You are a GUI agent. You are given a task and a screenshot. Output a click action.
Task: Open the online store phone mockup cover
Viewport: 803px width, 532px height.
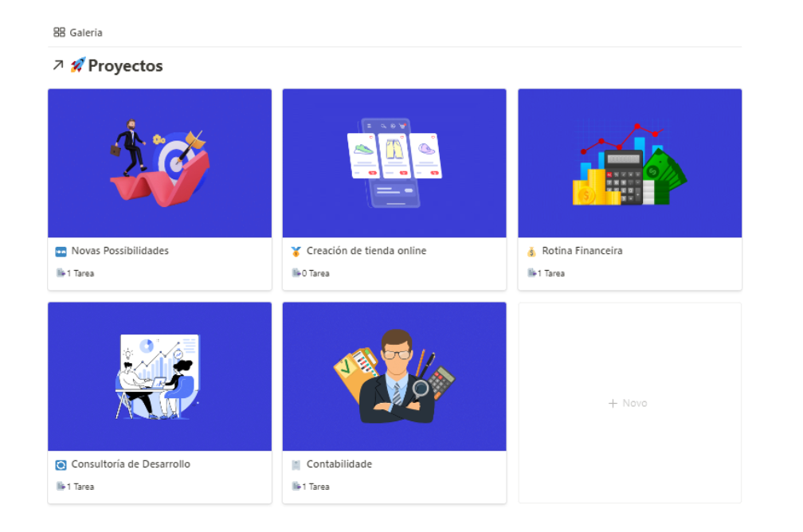tap(394, 162)
